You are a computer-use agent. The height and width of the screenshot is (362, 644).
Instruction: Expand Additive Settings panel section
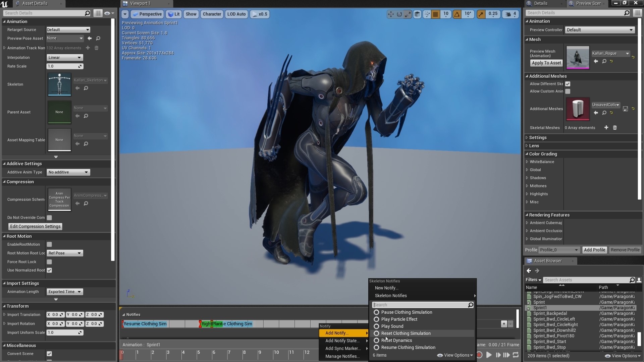[x=3, y=164]
